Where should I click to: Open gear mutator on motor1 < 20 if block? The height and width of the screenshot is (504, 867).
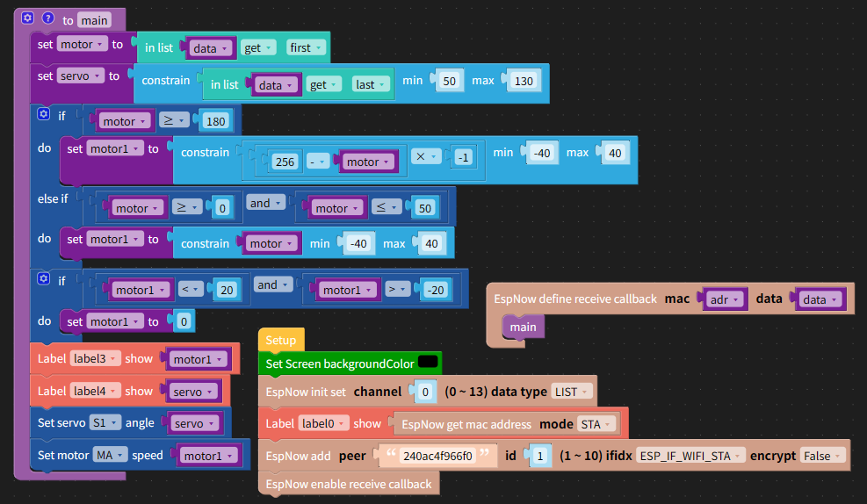44,278
